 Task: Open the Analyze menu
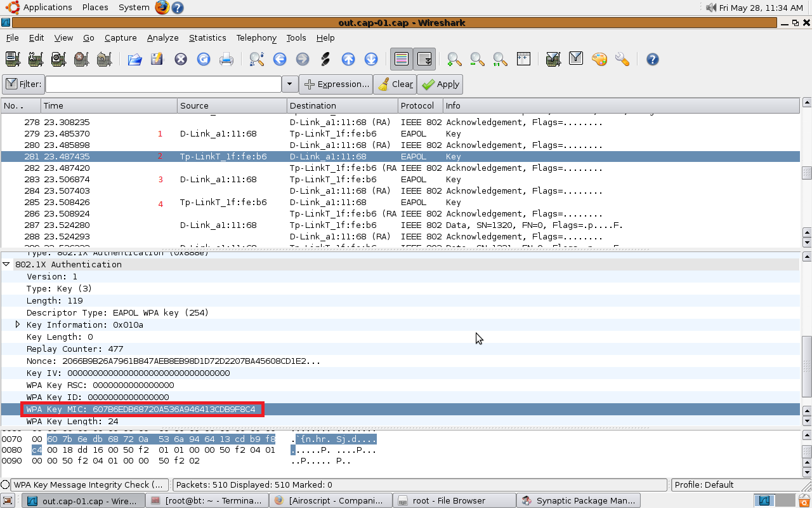click(x=163, y=37)
